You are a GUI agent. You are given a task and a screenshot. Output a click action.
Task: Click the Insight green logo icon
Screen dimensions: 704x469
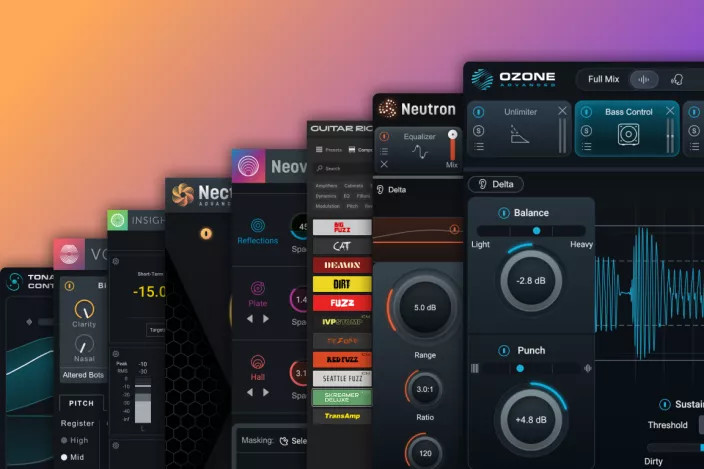[x=118, y=220]
